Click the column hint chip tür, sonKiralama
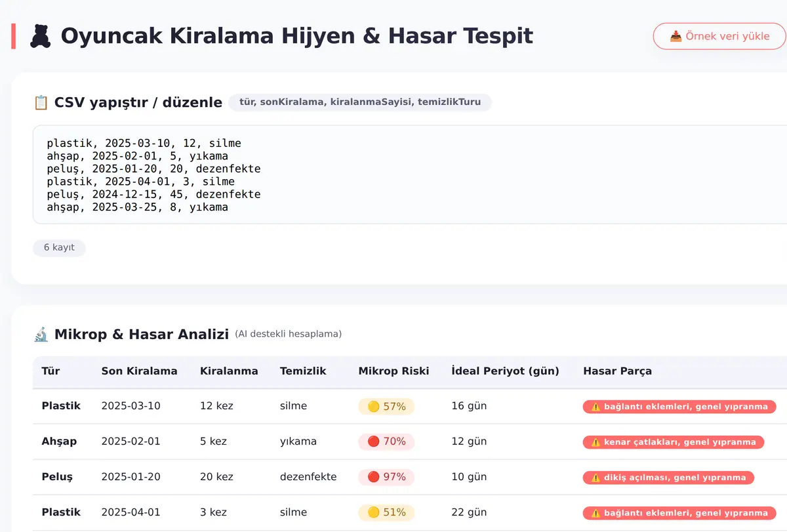 click(x=360, y=102)
